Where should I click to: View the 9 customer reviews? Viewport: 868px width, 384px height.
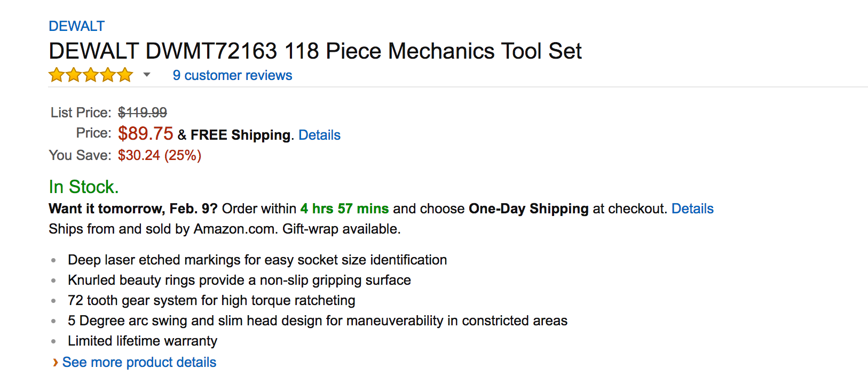(232, 75)
